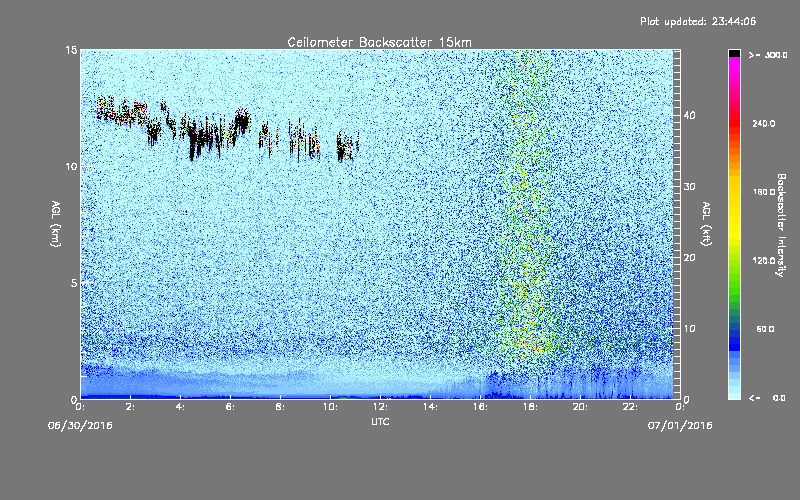Click the start date '06/30/2016'
Viewport: 800px width, 500px height.
(80, 426)
